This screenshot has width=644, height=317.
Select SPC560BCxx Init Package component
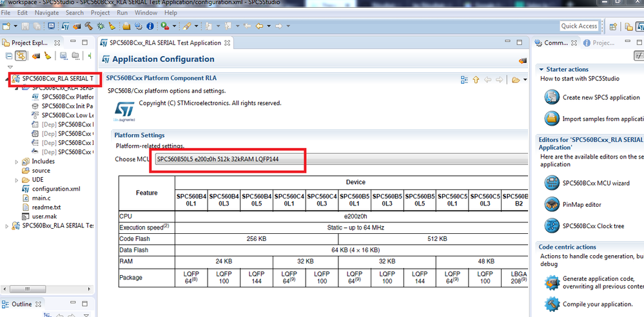[x=67, y=106]
